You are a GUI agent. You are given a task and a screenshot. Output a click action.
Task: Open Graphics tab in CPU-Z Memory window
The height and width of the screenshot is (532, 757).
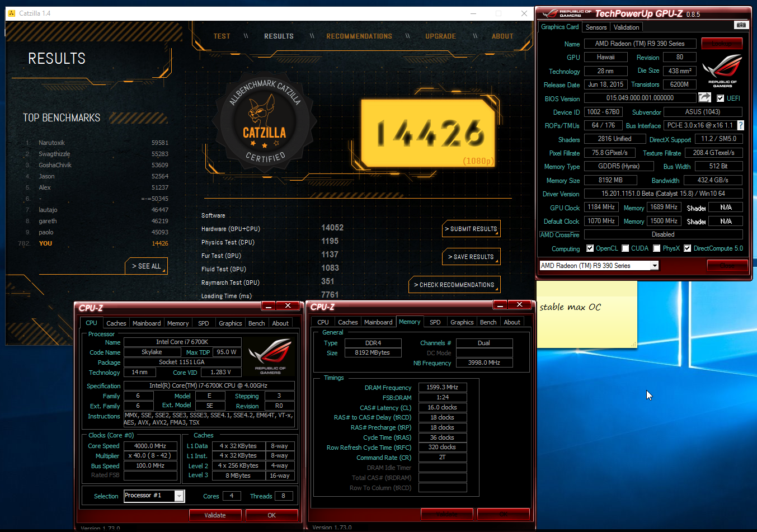[462, 322]
